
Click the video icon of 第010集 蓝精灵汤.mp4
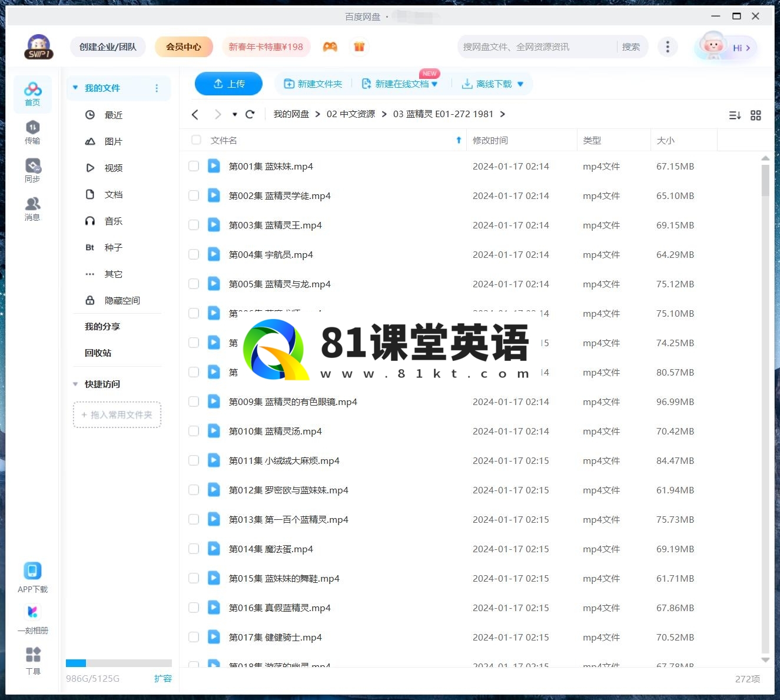pyautogui.click(x=214, y=431)
